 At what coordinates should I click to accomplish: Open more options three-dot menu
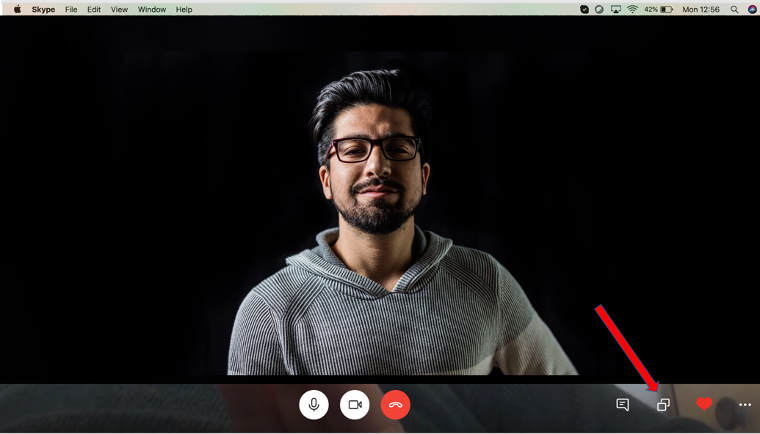pyautogui.click(x=745, y=404)
